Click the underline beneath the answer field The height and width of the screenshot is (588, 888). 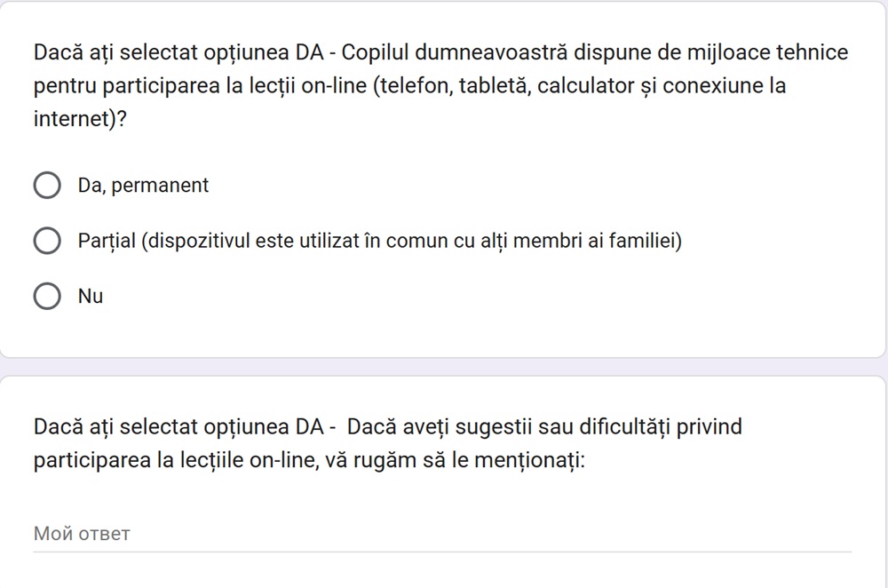(441, 552)
